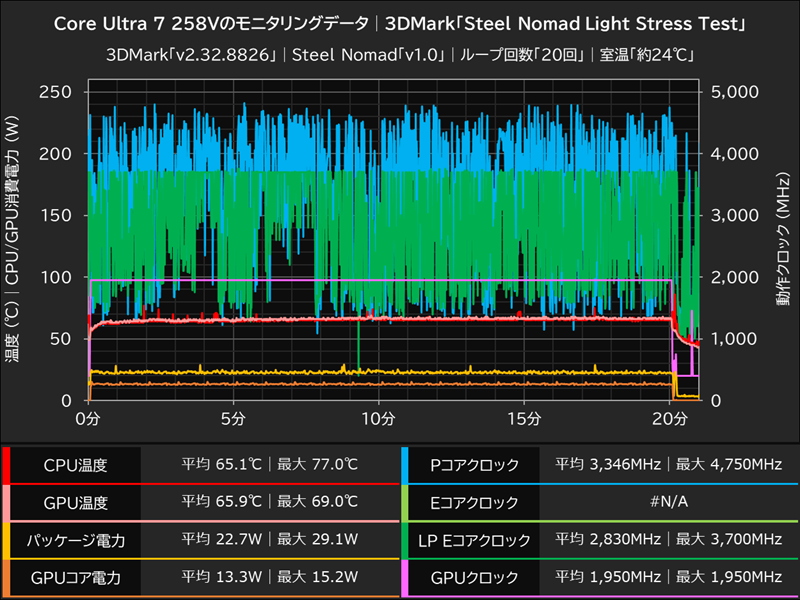800x600 pixels.
Task: Click the GPUコア電力 legend item
Action: point(76,577)
